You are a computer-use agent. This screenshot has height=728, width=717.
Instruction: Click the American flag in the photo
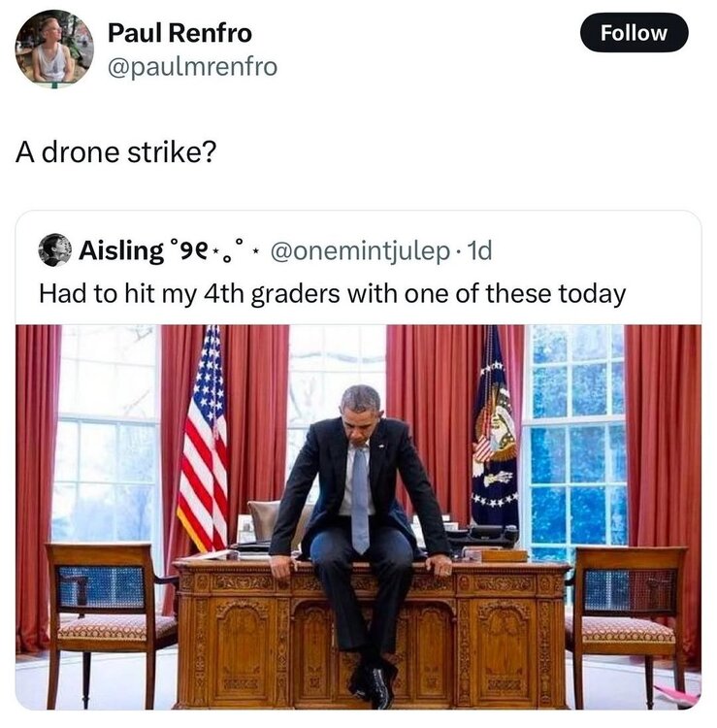tap(204, 441)
